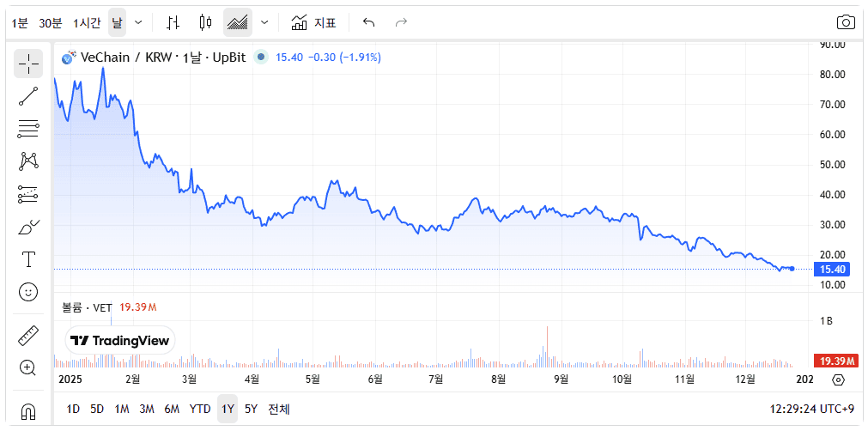Open the emoji icons tool
868x431 pixels.
click(x=28, y=292)
